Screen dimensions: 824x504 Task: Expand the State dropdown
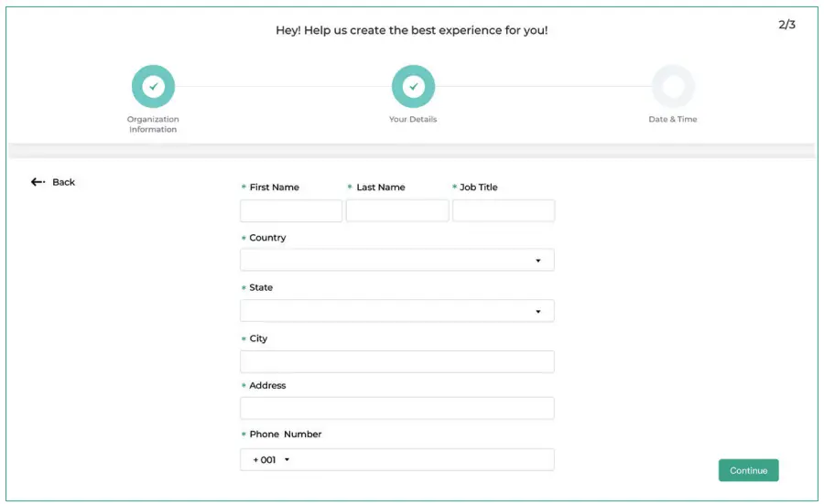click(x=396, y=311)
